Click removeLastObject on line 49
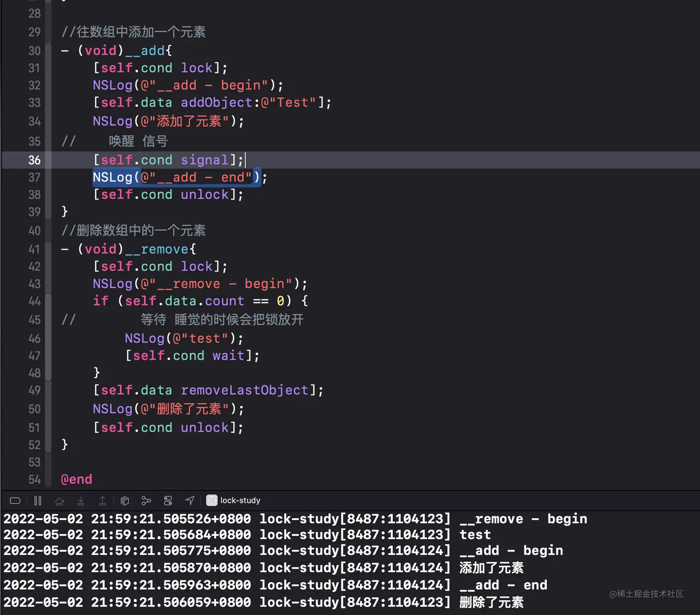700x615 pixels. (x=244, y=390)
